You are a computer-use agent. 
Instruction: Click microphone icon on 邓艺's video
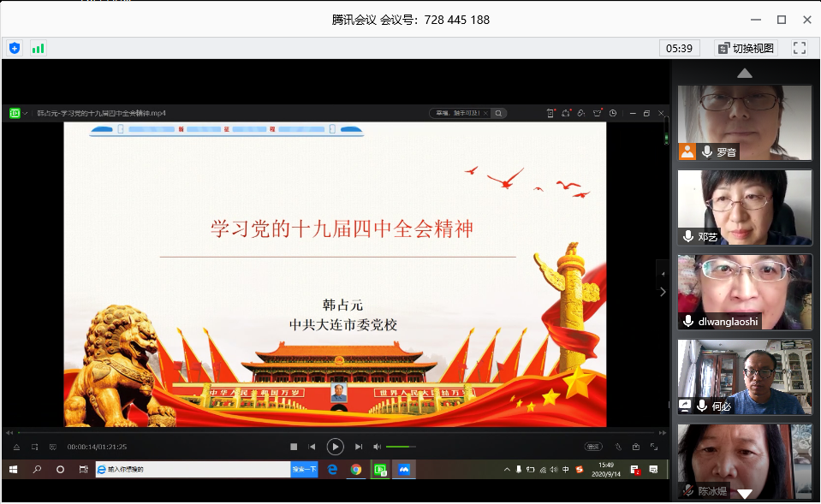click(x=688, y=236)
